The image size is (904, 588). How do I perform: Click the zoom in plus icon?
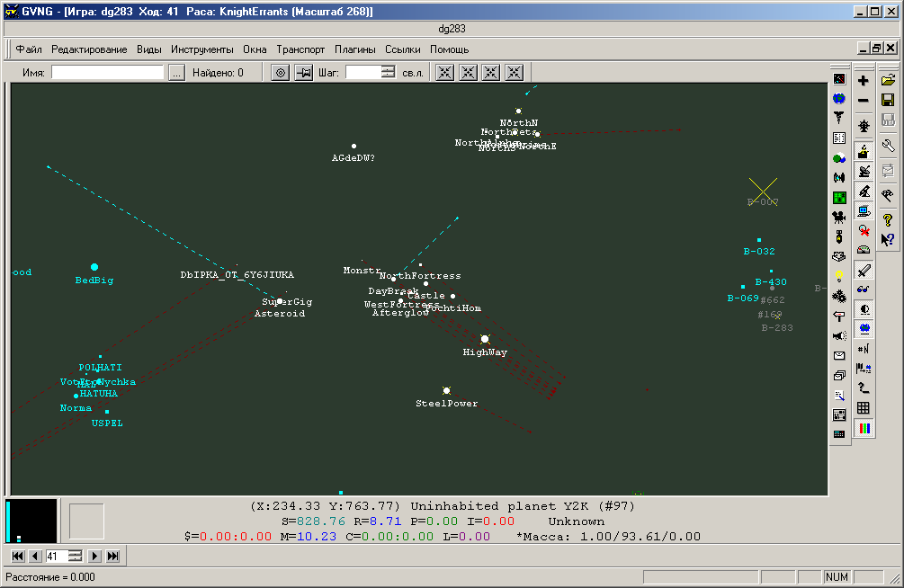click(x=864, y=81)
